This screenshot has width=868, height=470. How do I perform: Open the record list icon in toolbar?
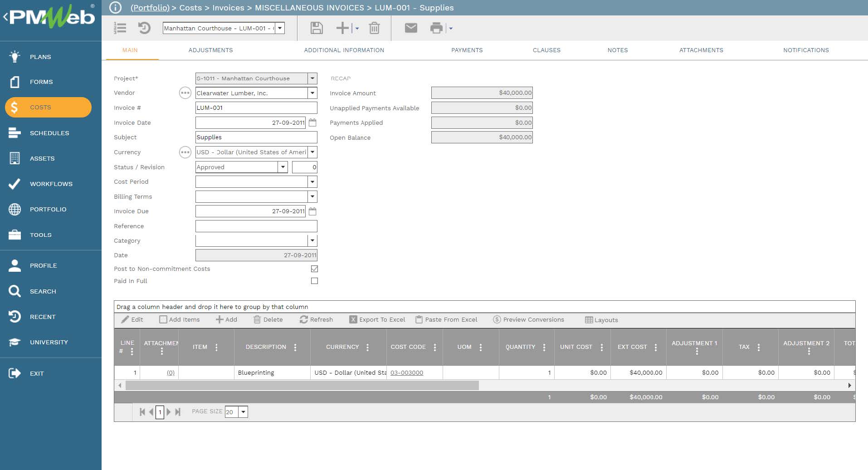click(x=120, y=28)
